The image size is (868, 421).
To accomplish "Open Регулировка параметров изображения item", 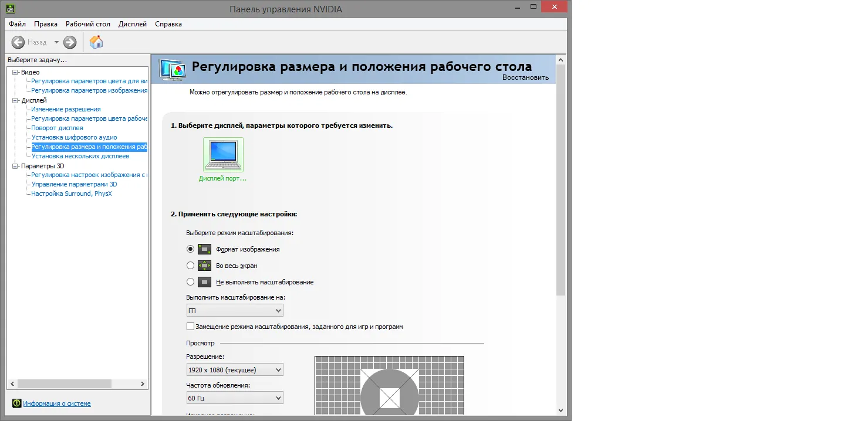I will (89, 90).
